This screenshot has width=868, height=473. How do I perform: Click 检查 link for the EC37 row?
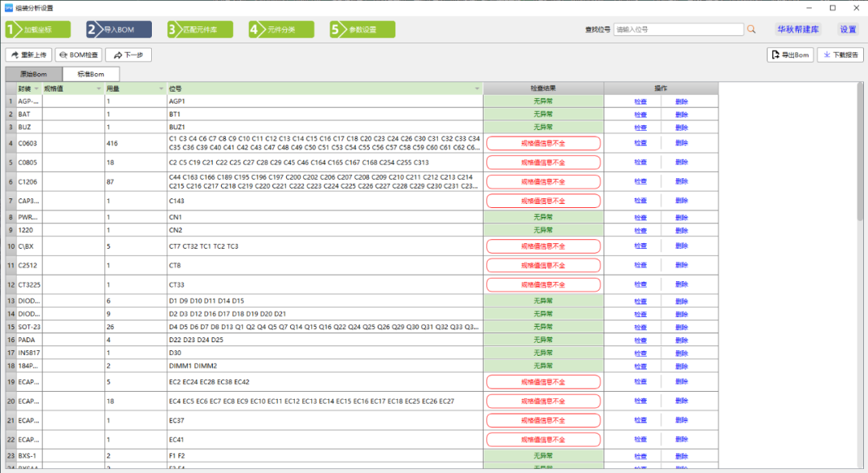pos(641,421)
